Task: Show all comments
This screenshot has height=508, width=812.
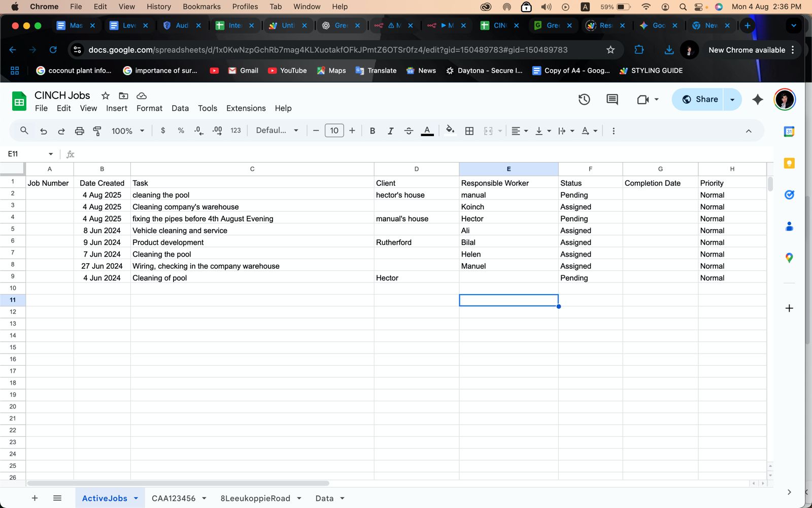Action: pos(612,99)
